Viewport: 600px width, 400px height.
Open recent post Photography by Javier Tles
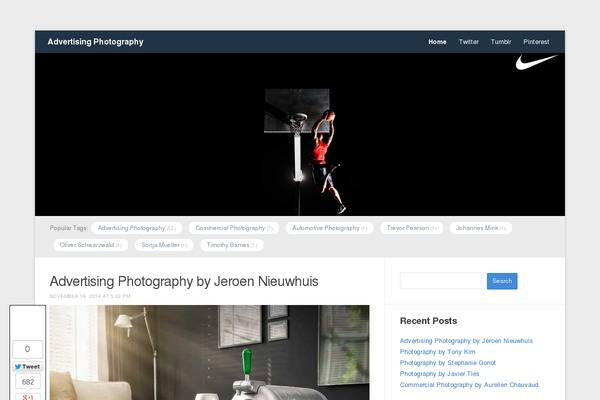[x=439, y=374]
